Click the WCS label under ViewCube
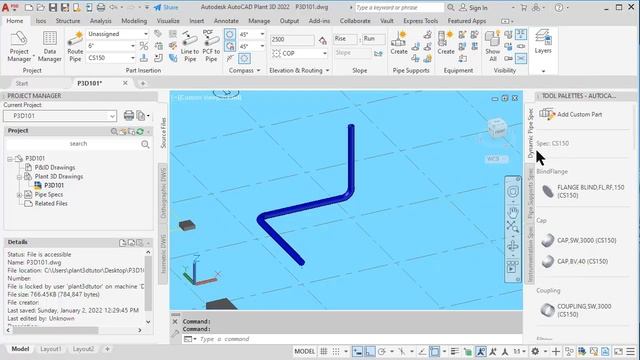 [x=496, y=159]
